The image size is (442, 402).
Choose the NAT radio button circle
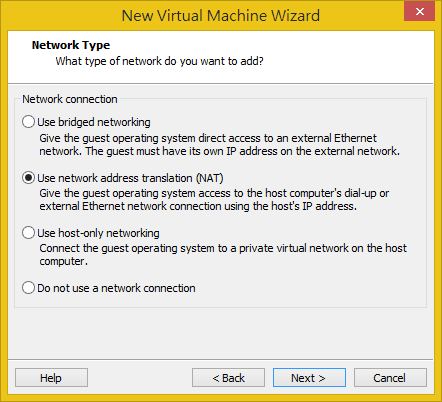(x=28, y=178)
